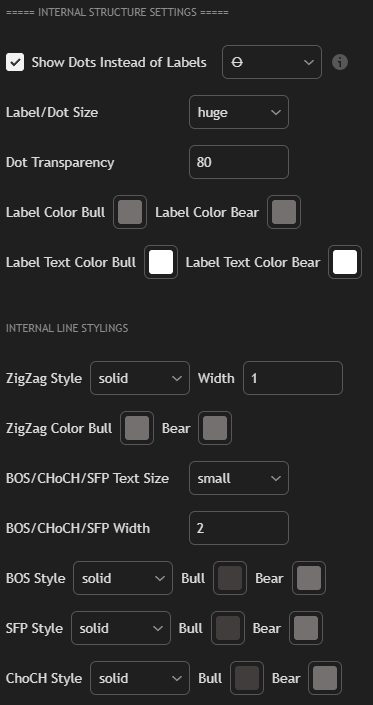Pick the Label Text Color Bull swatch

point(161,262)
